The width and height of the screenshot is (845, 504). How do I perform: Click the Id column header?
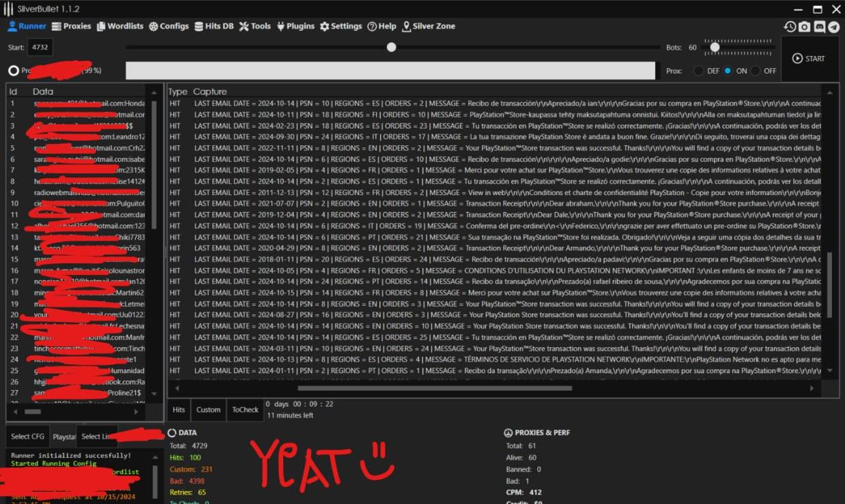[12, 91]
